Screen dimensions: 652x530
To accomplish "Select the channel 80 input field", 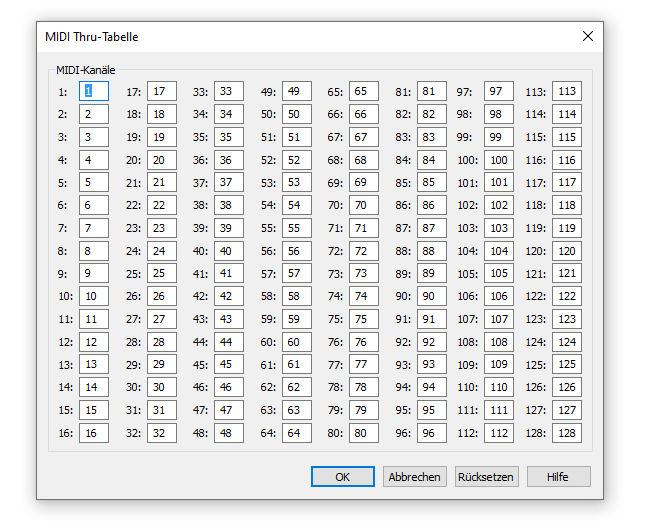I will pos(364,433).
